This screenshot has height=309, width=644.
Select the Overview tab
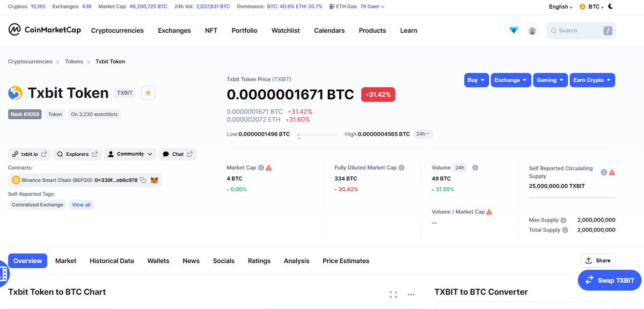tap(27, 261)
